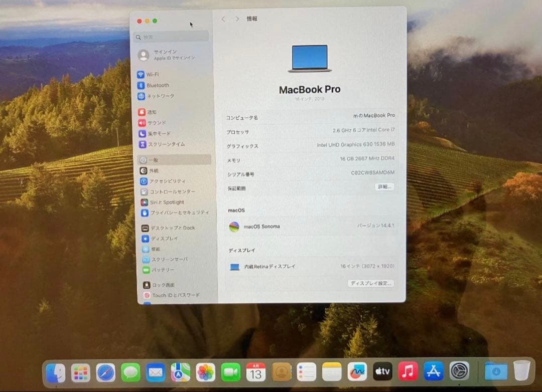
Task: Click the 検索 search field
Action: [171, 37]
